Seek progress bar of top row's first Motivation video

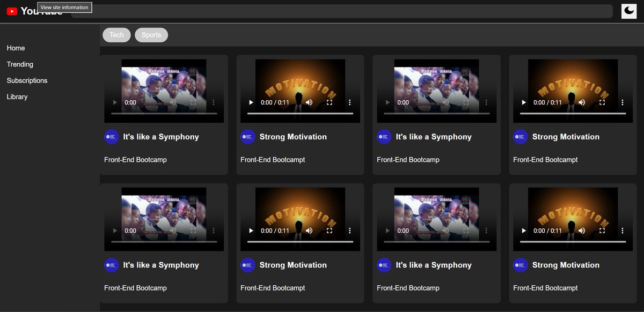[301, 114]
